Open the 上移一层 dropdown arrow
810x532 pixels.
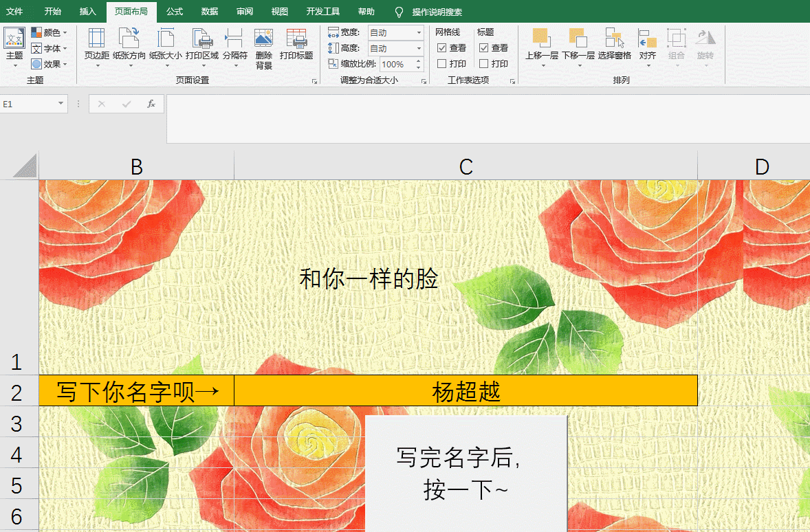pos(543,65)
